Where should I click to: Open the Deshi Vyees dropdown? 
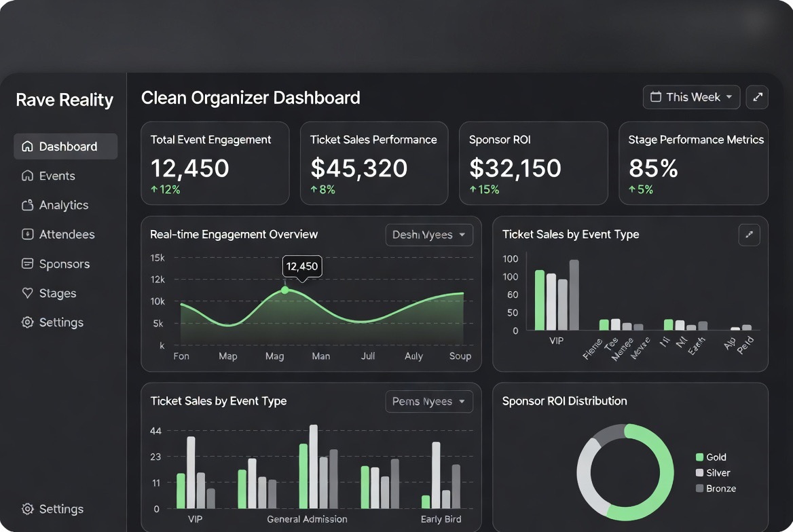(429, 235)
